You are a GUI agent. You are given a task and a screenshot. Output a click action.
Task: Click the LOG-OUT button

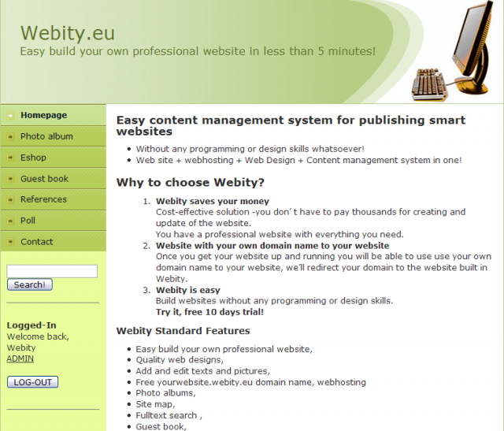32,382
